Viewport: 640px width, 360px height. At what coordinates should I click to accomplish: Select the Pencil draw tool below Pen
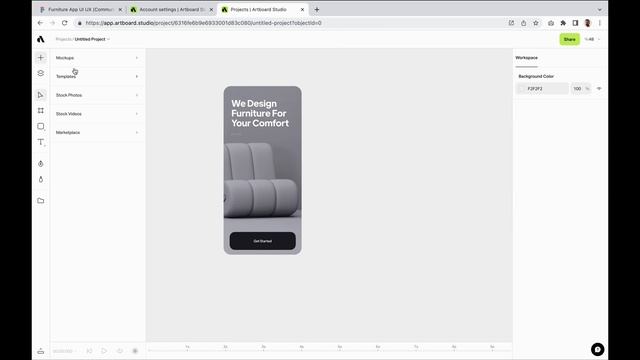[x=40, y=179]
